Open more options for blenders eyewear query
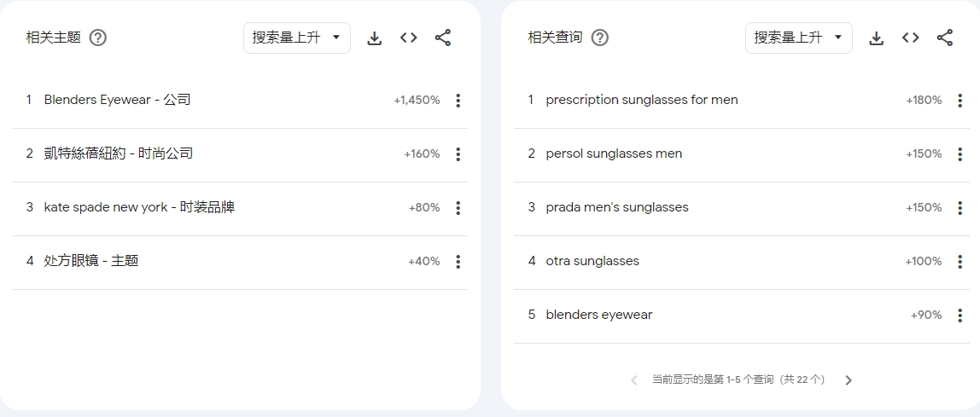Viewport: 980px width, 417px height. click(960, 316)
